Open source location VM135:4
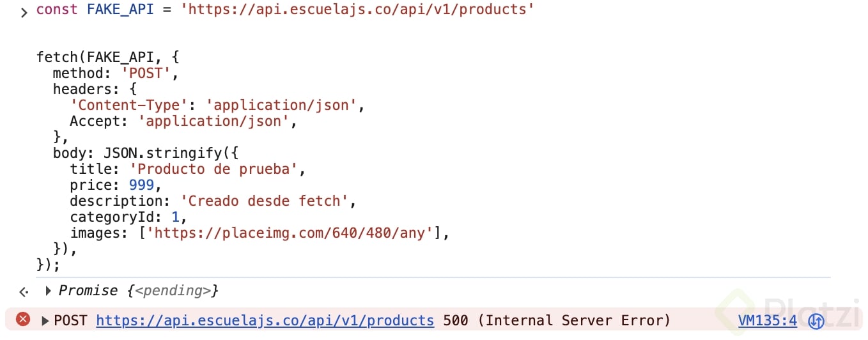This screenshot has width=868, height=340. [768, 320]
